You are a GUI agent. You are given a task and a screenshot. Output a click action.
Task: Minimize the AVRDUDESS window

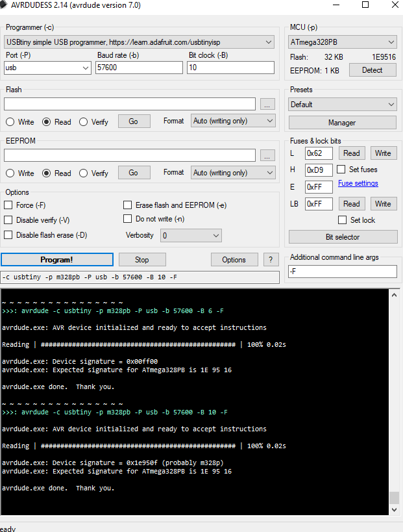click(x=336, y=5)
